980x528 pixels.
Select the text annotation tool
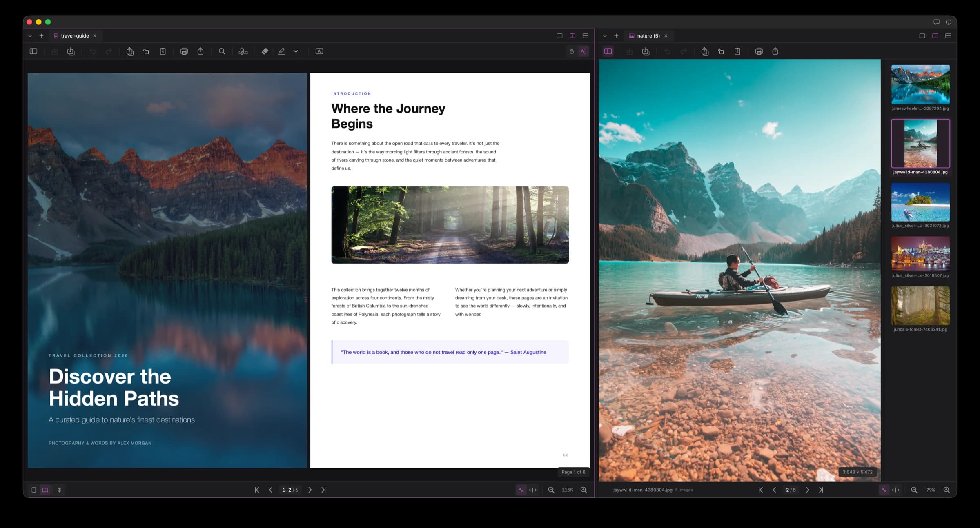click(x=319, y=51)
